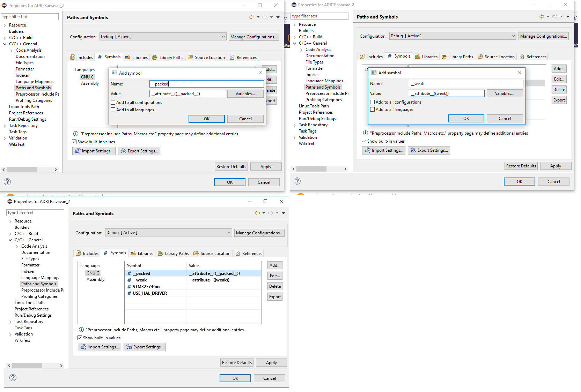Click Export Settings icon in window with __weak dialog
Image resolution: width=581 pixels, height=392 pixels.
coord(413,150)
